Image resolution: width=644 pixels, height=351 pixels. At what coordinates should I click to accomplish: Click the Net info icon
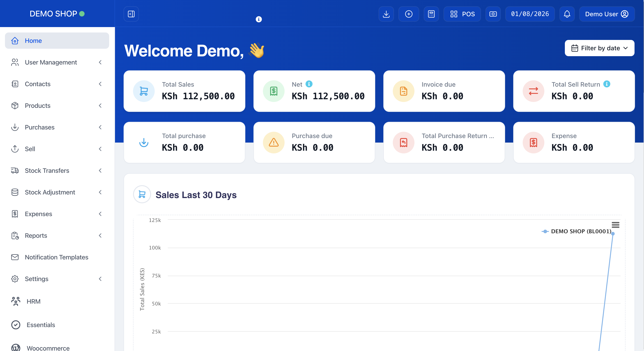click(309, 84)
